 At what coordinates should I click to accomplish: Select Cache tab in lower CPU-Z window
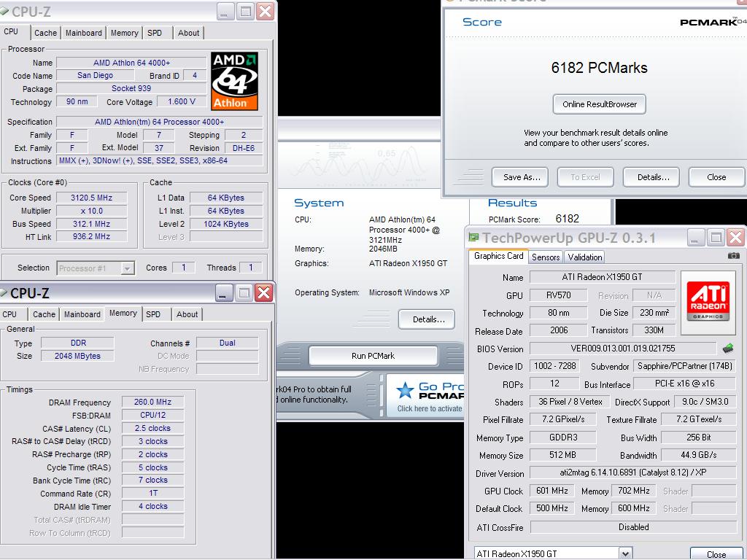[x=44, y=314]
